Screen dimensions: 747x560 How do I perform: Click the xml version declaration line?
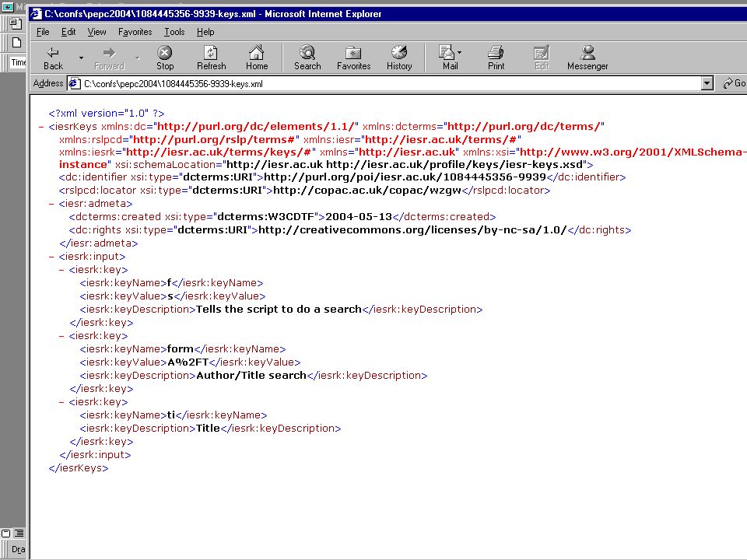click(107, 114)
